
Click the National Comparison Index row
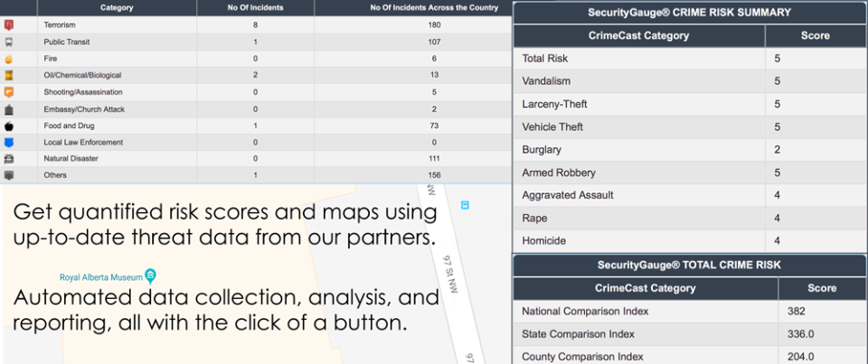coord(690,312)
